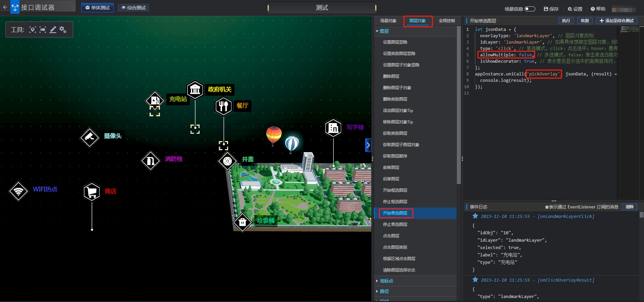Image resolution: width=644 pixels, height=302 pixels.
Task: Collapse the 图层 tree section
Action: [x=377, y=31]
